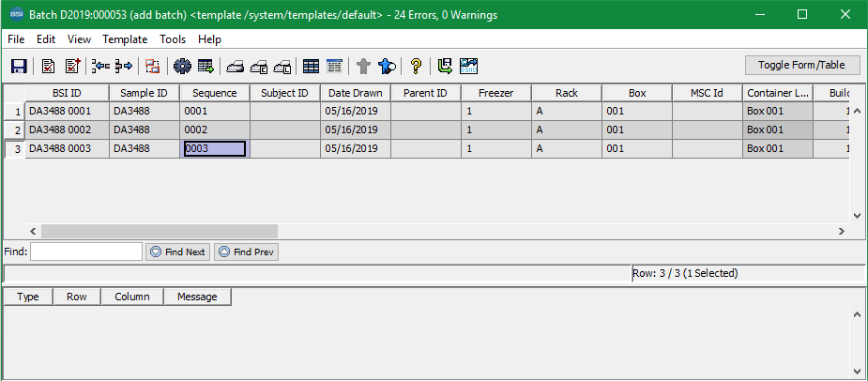Click the checklist validate icon
The height and width of the screenshot is (381, 868).
point(48,66)
